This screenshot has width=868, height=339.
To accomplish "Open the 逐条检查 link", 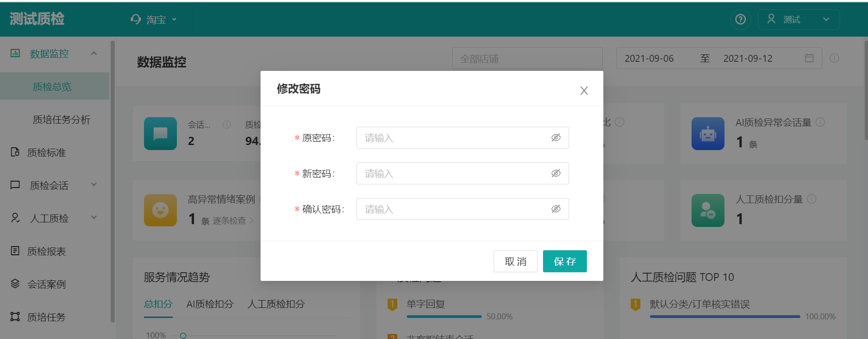I will (x=233, y=221).
